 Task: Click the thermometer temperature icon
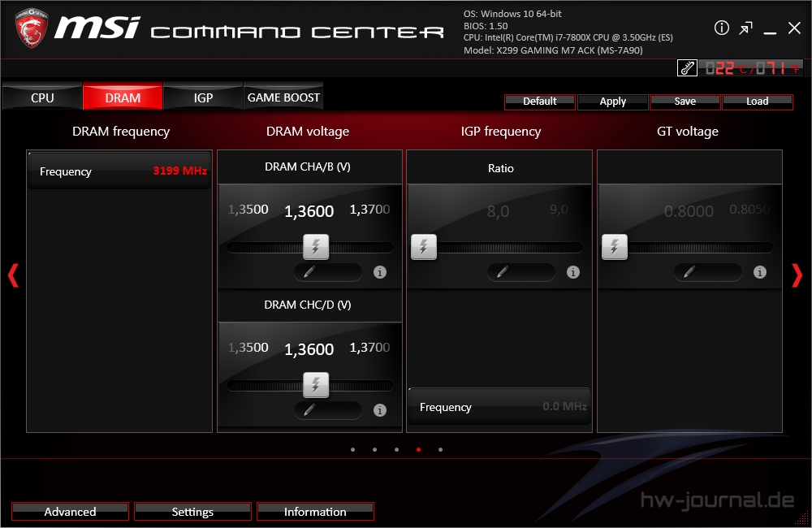pos(687,68)
